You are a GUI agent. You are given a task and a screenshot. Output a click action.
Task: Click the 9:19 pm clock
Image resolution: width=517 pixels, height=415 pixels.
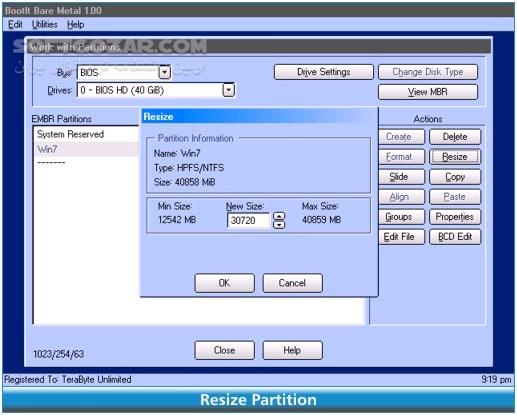496,379
